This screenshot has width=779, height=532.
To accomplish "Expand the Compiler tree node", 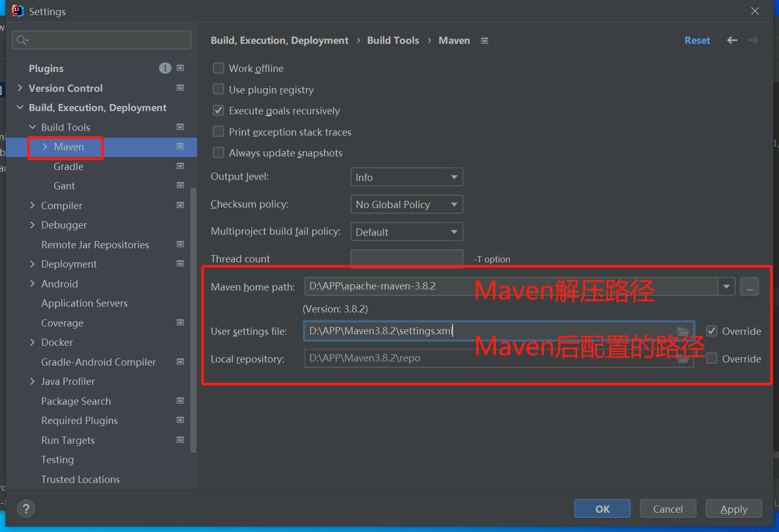I will click(32, 205).
